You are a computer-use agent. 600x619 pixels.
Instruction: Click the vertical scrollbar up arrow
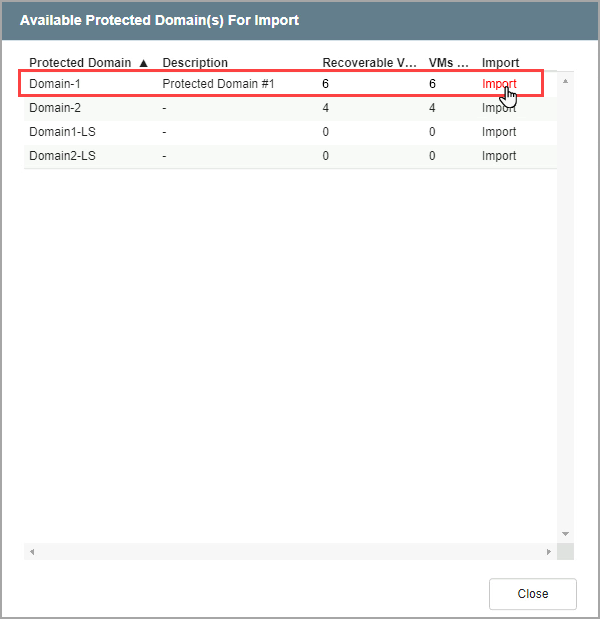(x=565, y=81)
